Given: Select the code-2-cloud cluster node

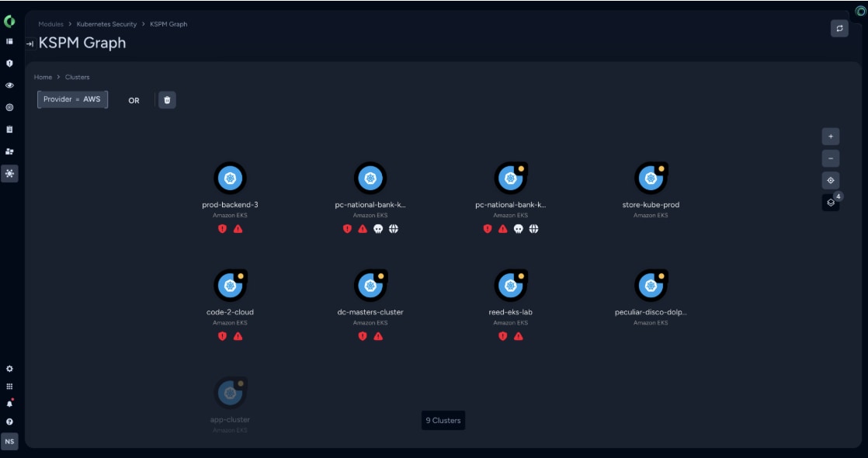Looking at the screenshot, I should coord(231,285).
